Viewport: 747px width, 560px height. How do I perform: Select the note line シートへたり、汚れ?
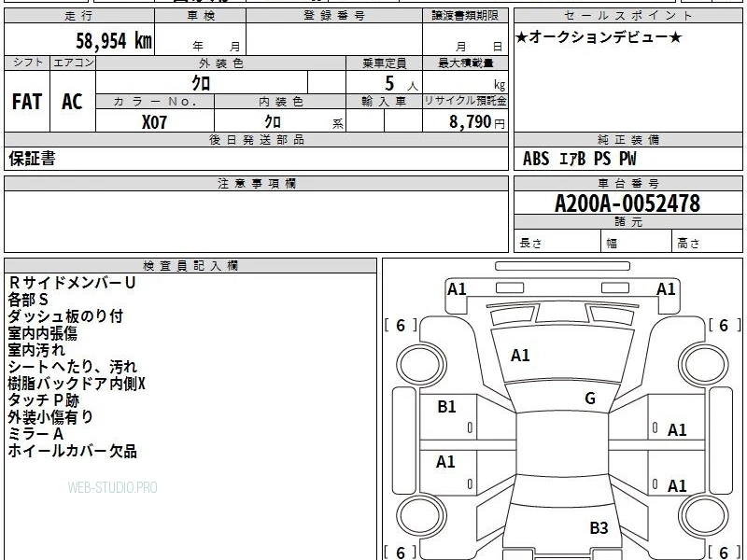(x=73, y=367)
